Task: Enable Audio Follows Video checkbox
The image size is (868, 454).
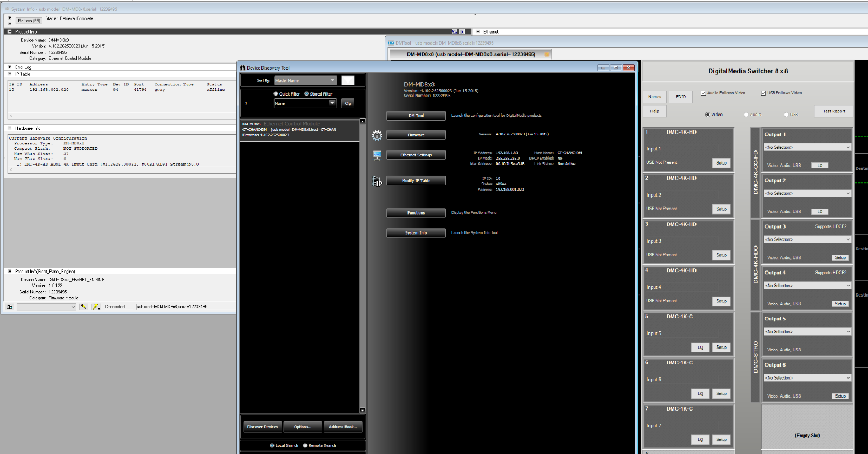Action: coord(703,93)
